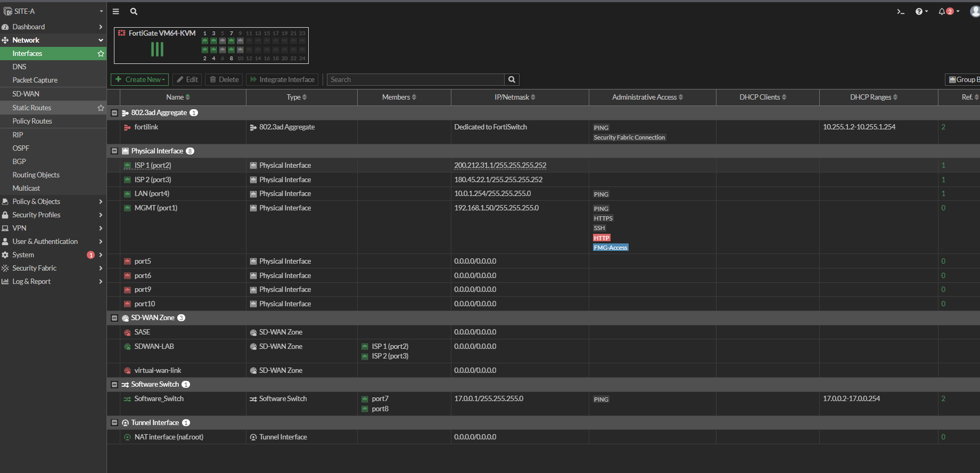Click the user profile avatar icon

974,11
